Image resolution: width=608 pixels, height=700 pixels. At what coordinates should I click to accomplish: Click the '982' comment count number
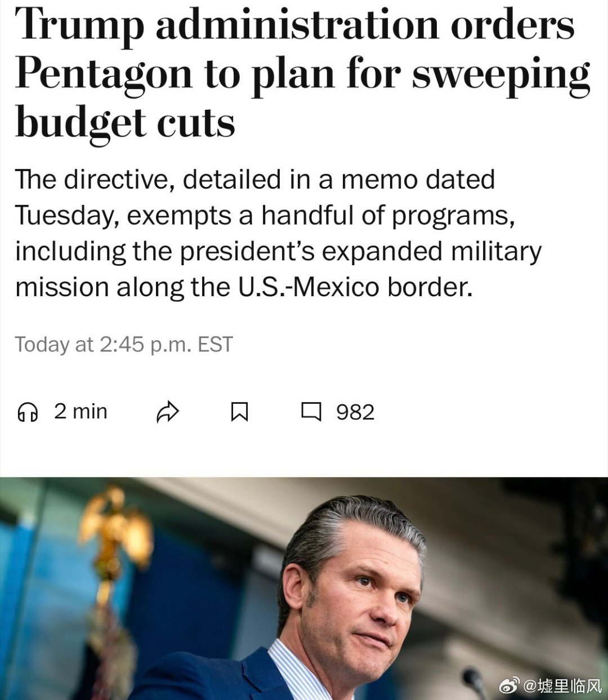click(x=355, y=412)
